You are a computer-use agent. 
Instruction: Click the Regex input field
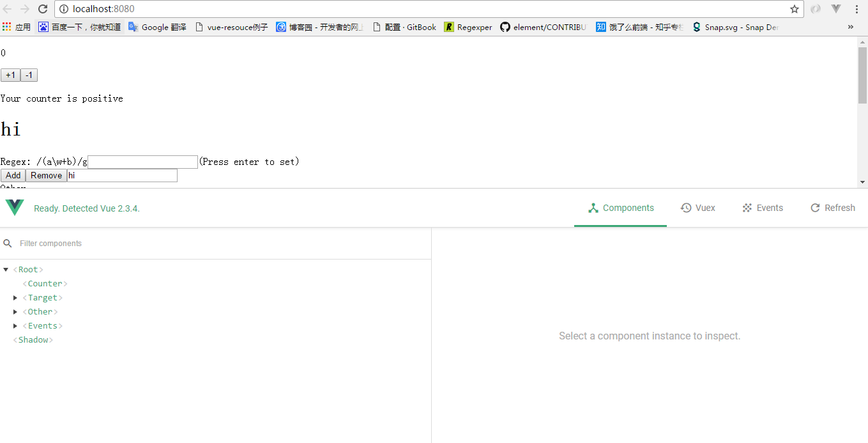point(143,162)
